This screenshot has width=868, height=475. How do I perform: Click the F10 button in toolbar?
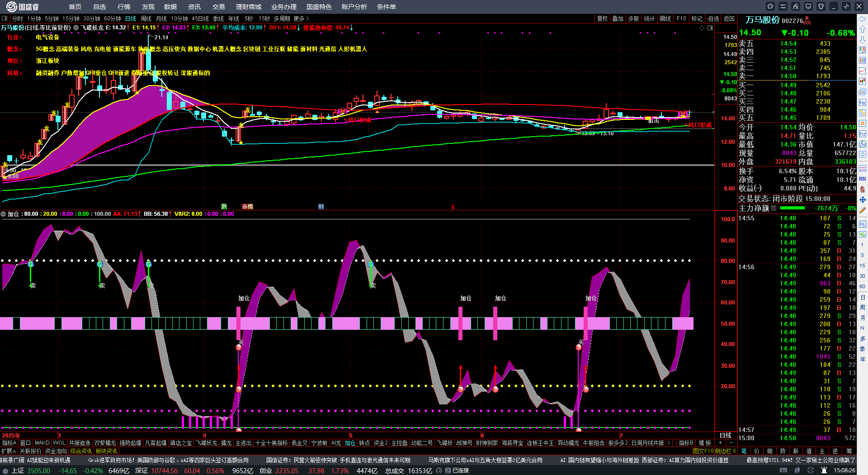click(x=681, y=19)
